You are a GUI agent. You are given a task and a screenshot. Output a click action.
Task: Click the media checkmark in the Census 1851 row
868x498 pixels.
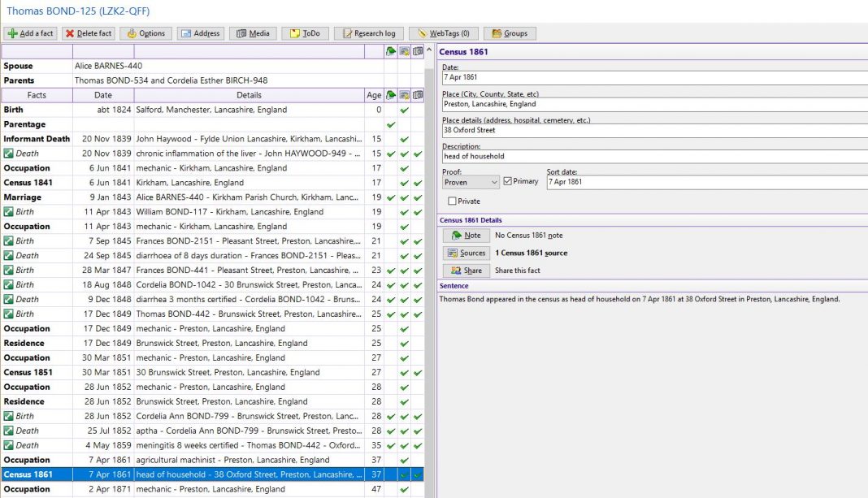tap(418, 373)
